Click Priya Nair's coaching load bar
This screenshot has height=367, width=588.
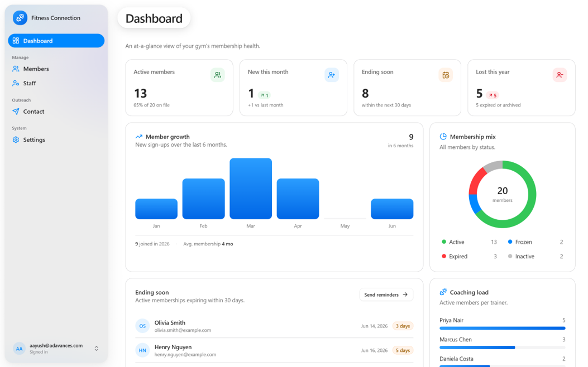point(503,328)
